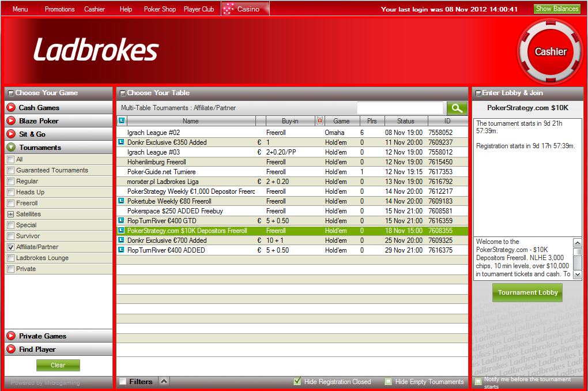This screenshot has width=588, height=391.
Task: Click Cash Games red arrow icon
Action: pos(12,108)
